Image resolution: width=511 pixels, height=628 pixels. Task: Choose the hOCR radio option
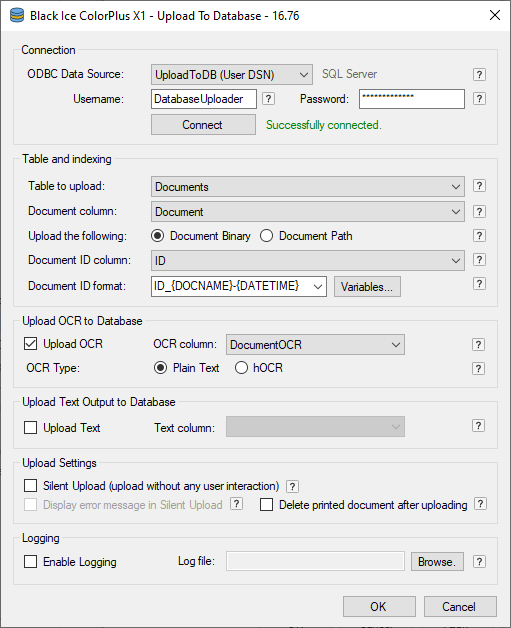click(x=241, y=368)
